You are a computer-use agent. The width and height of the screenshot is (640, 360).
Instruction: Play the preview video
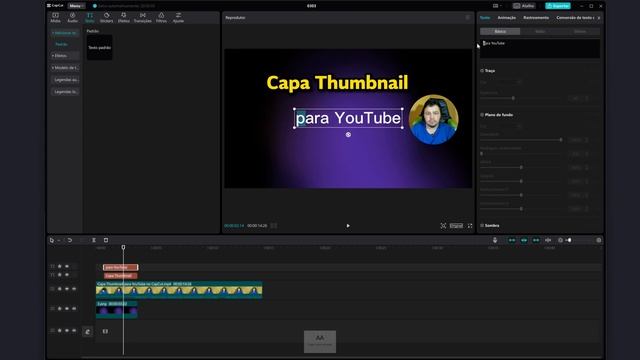click(x=348, y=226)
